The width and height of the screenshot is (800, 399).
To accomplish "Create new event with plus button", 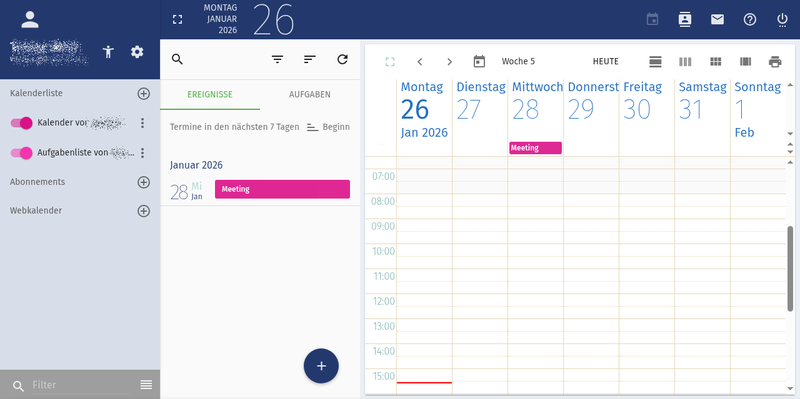I will [321, 366].
